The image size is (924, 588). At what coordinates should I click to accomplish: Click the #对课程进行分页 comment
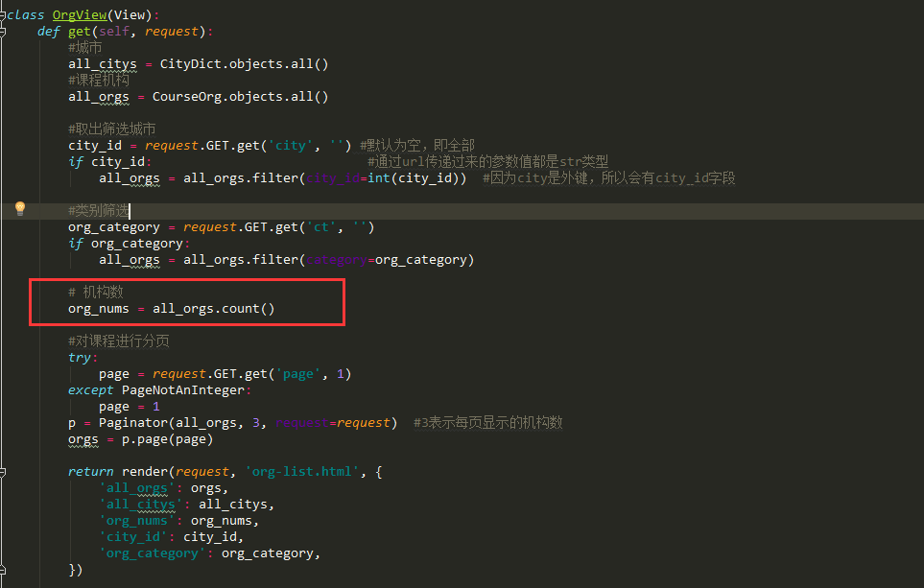(118, 341)
